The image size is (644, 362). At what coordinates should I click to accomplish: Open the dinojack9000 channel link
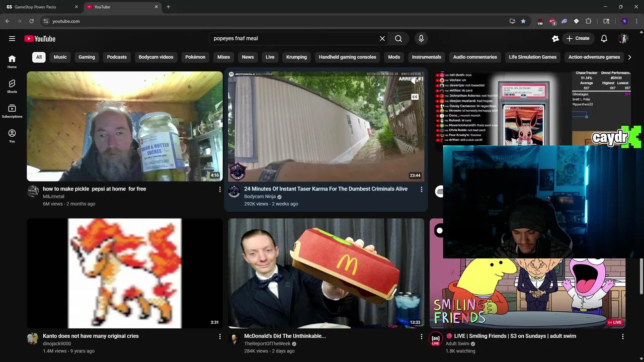pyautogui.click(x=57, y=344)
